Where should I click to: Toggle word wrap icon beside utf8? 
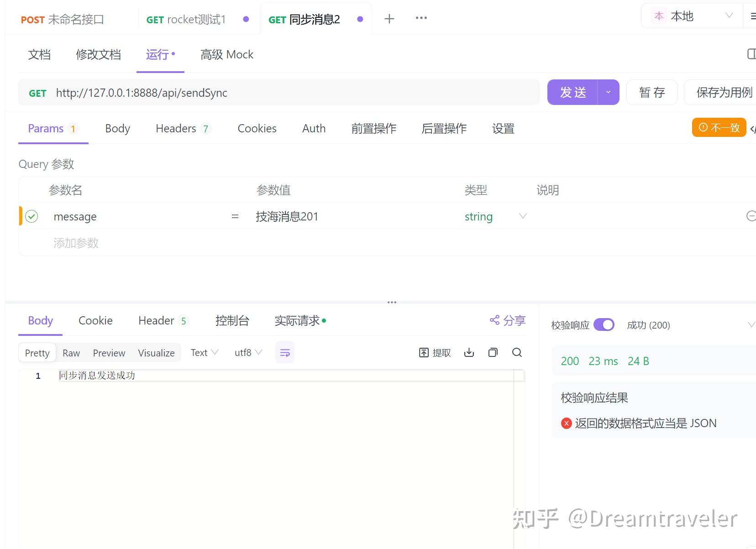(x=284, y=352)
